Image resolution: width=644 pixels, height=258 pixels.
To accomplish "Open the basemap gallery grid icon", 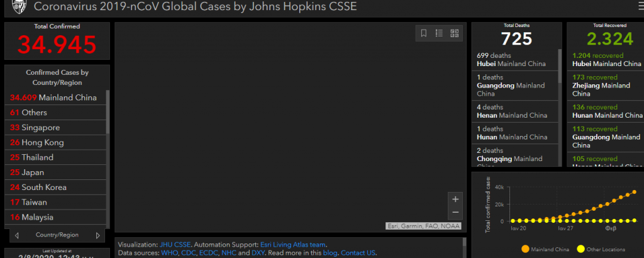I will click(454, 33).
